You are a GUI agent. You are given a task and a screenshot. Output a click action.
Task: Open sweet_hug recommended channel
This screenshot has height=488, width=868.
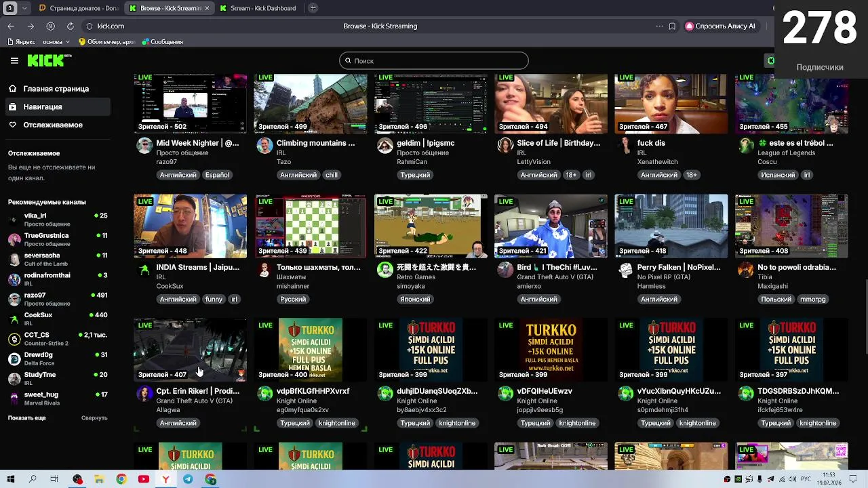pos(58,399)
